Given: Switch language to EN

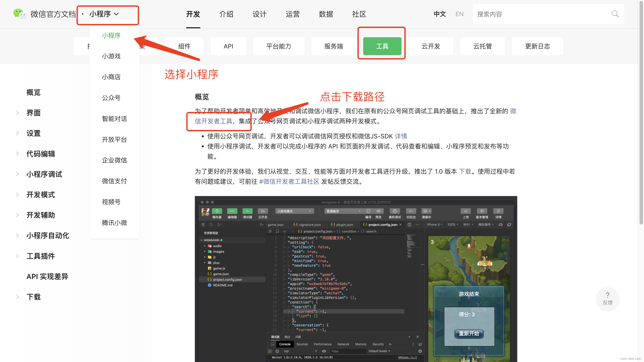Looking at the screenshot, I should coord(459,14).
